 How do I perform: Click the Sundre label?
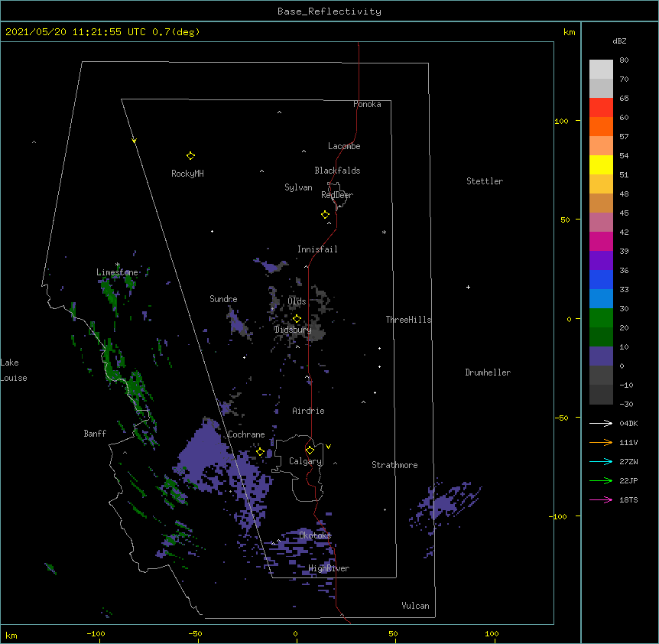coord(223,299)
